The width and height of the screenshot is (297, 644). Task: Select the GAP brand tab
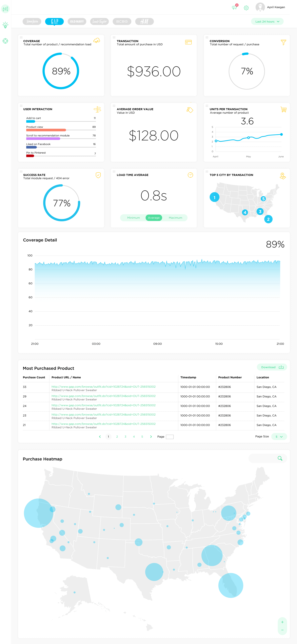54,22
